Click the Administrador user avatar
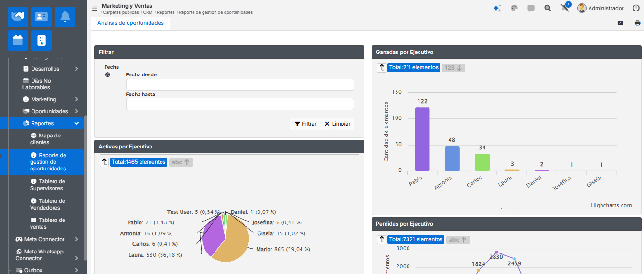Image resolution: width=644 pixels, height=274 pixels. point(581,8)
